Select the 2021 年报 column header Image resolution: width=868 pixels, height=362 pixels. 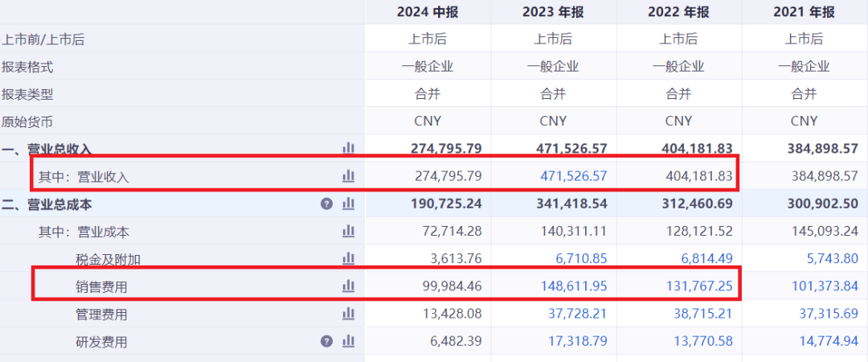point(804,11)
